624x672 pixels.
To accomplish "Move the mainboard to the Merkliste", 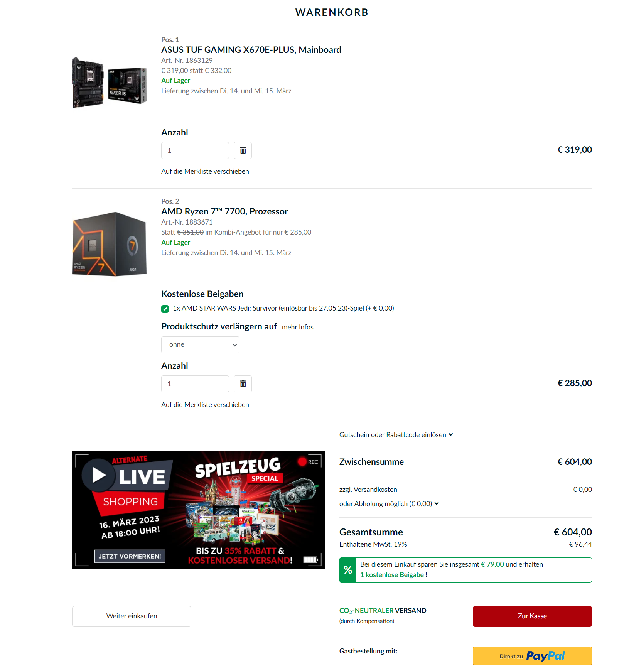I will pyautogui.click(x=205, y=171).
